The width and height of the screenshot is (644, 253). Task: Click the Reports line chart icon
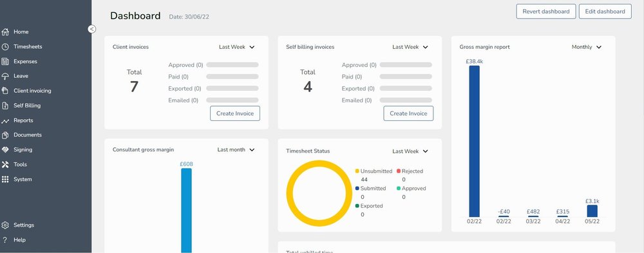point(5,121)
